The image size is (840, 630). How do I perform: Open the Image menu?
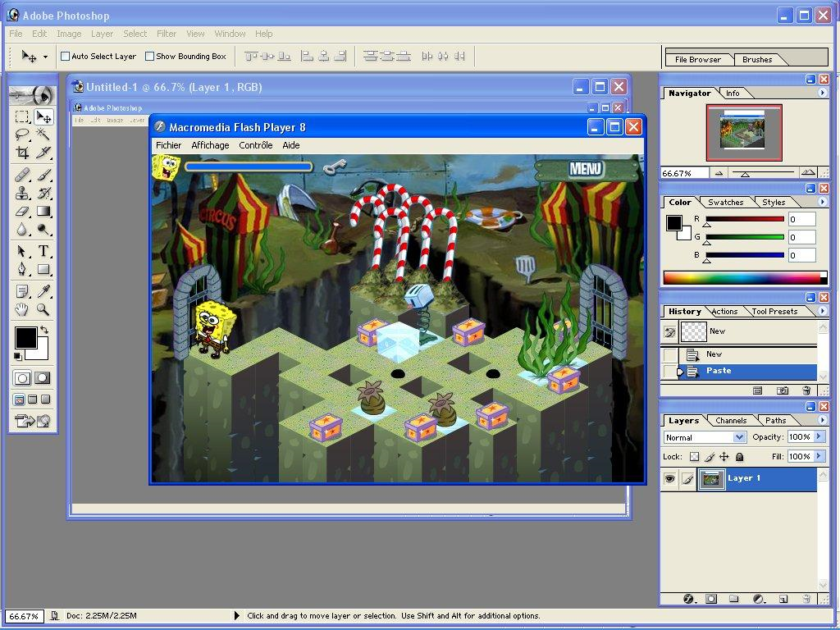pyautogui.click(x=69, y=34)
